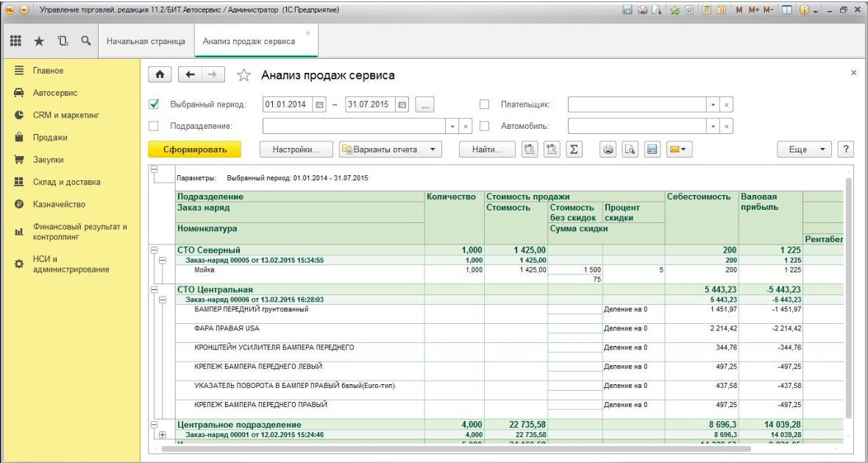Print the report using the printer toolbar icon
This screenshot has height=463, width=868.
(x=608, y=149)
